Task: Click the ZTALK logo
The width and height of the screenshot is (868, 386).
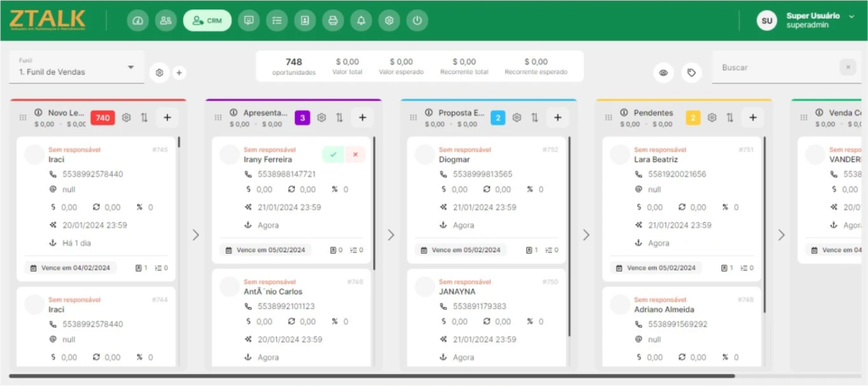Action: 47,20
